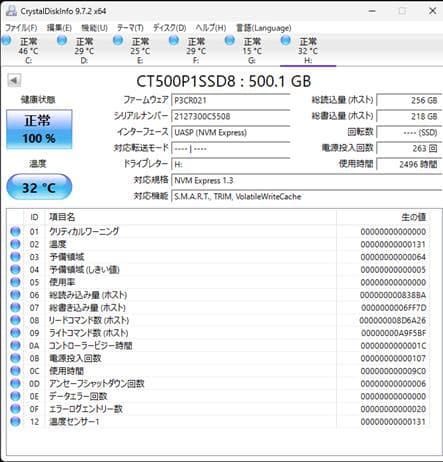Click the total host reads value 256 GB
The width and height of the screenshot is (443, 462).
tap(409, 100)
